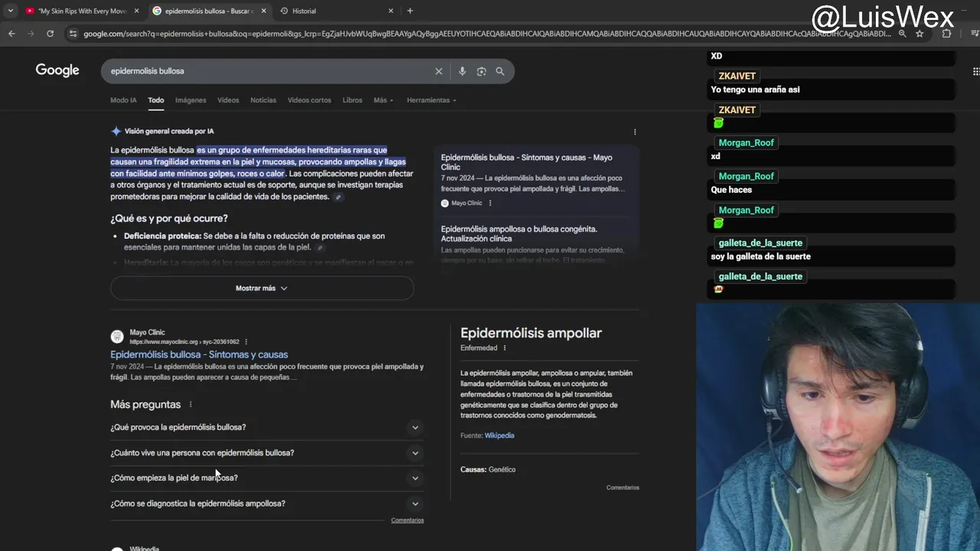Click Comentarios under knowledge panel
980x551 pixels.
pyautogui.click(x=622, y=487)
